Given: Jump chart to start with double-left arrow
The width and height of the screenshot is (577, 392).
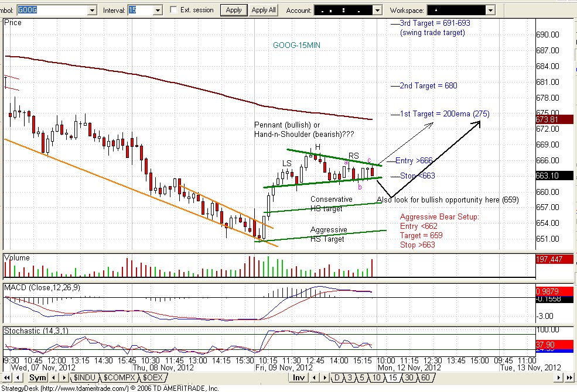Looking at the screenshot, I should pos(6,378).
